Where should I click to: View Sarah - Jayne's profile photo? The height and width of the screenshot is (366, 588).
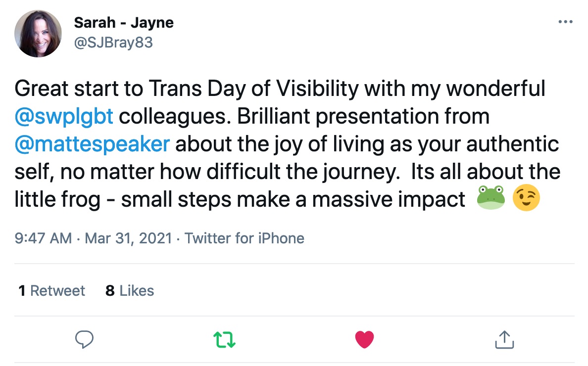pyautogui.click(x=38, y=34)
